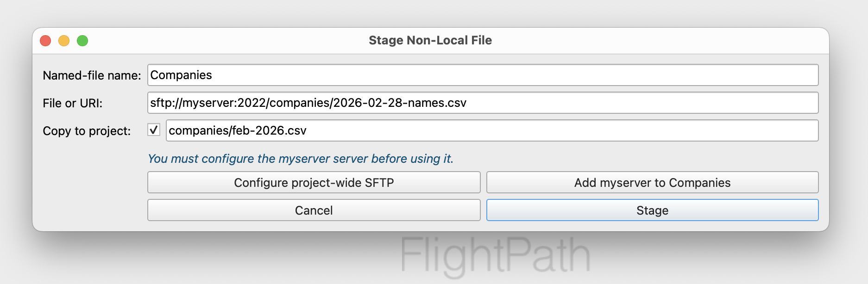This screenshot has width=868, height=284.
Task: Place cursor on the word Companies in name field
Action: pos(181,75)
